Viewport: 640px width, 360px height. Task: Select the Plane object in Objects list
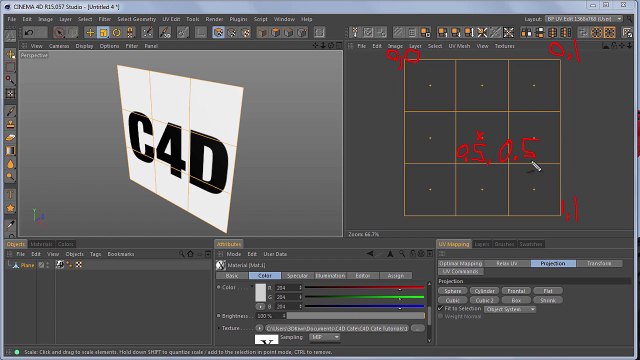click(28, 265)
